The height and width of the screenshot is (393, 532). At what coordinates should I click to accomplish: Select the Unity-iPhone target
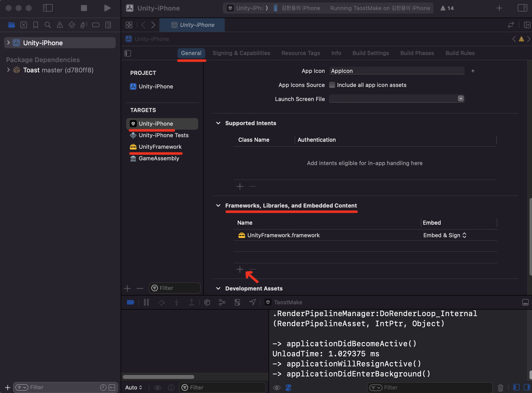[x=162, y=124]
